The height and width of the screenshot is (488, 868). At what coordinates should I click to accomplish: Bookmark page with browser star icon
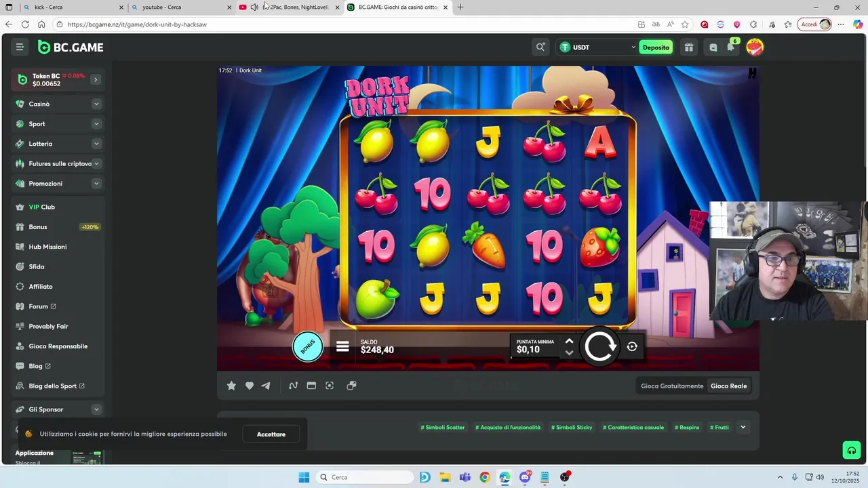[685, 24]
